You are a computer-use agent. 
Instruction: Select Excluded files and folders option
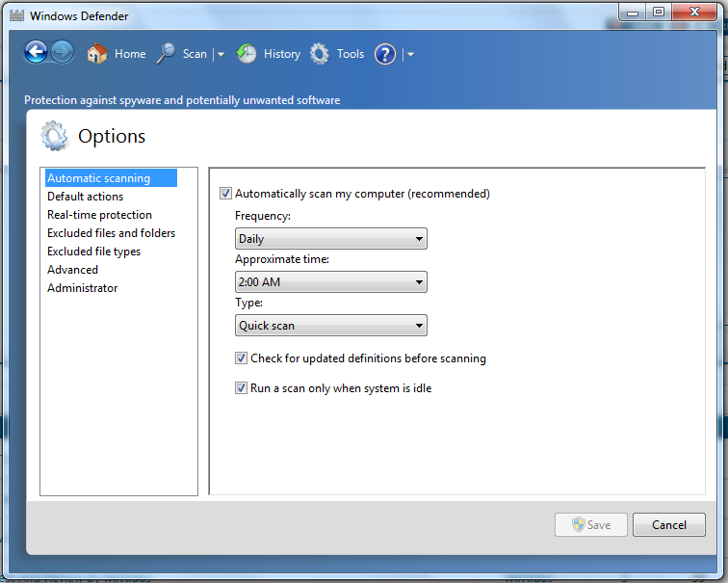coord(112,233)
